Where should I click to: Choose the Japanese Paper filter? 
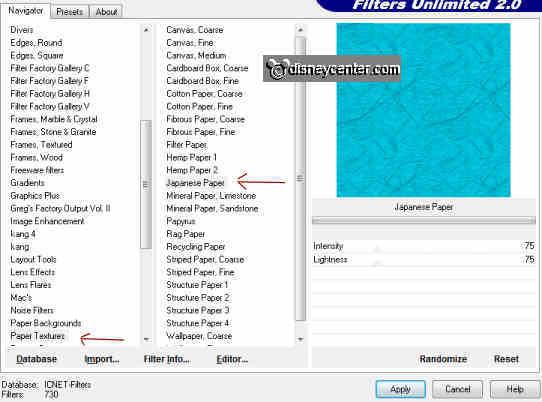point(195,183)
